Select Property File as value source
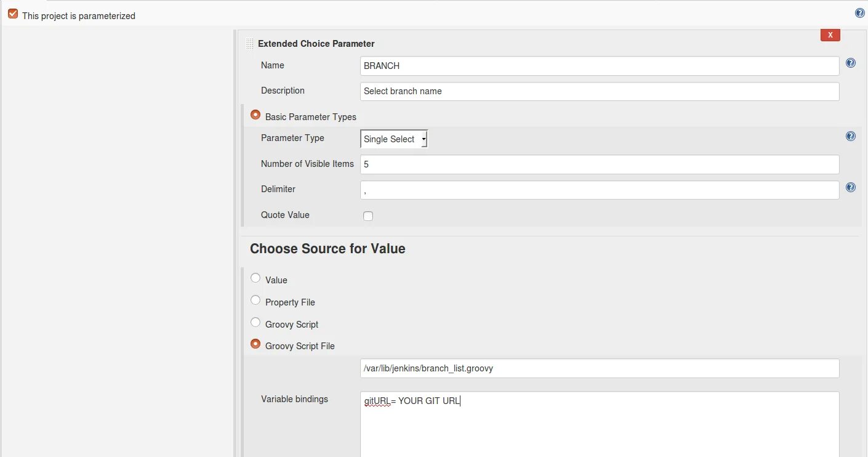The height and width of the screenshot is (457, 868). tap(255, 300)
